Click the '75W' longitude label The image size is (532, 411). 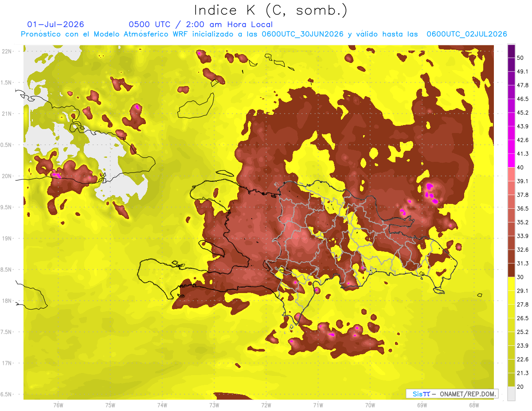pyautogui.click(x=110, y=405)
